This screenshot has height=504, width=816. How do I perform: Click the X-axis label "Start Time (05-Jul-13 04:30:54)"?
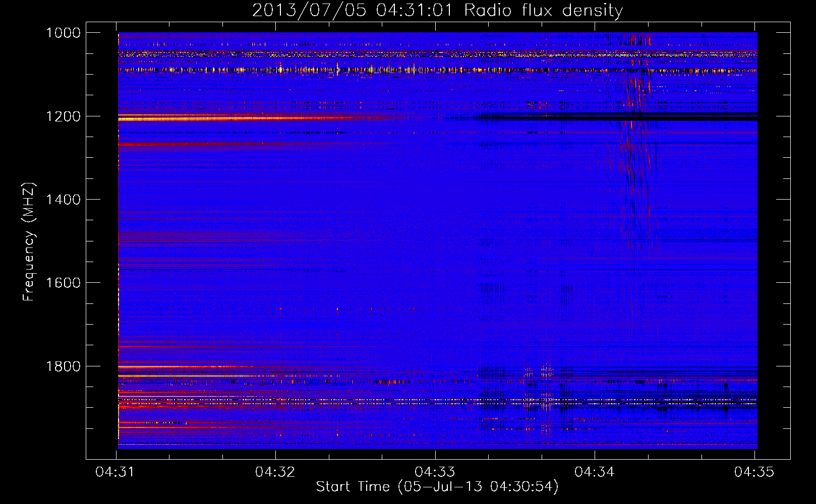(x=437, y=486)
